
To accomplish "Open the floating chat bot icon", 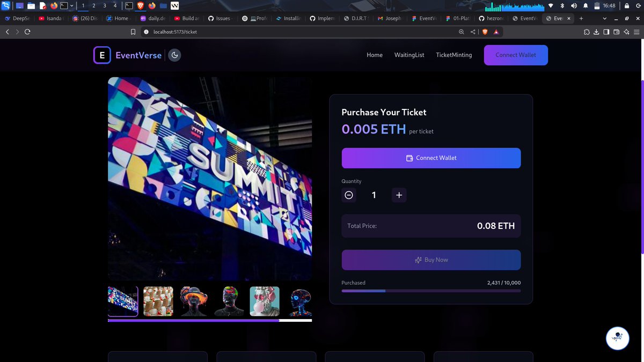I will (x=617, y=338).
